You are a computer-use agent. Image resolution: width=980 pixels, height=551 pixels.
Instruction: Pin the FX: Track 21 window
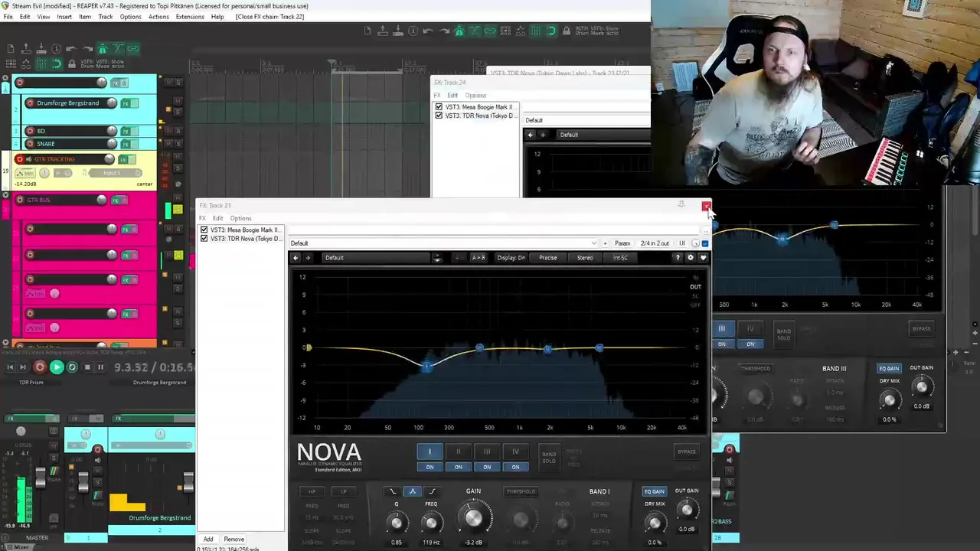(681, 204)
